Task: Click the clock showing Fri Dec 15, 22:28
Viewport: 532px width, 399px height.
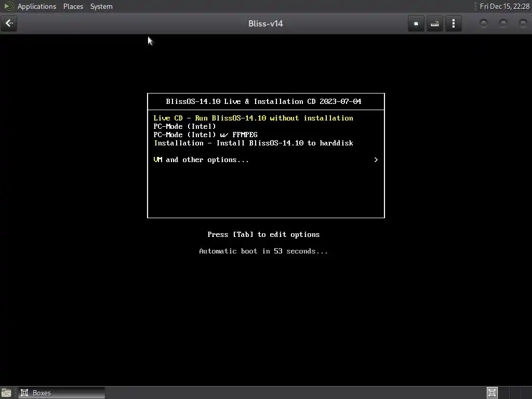Action: (x=504, y=6)
